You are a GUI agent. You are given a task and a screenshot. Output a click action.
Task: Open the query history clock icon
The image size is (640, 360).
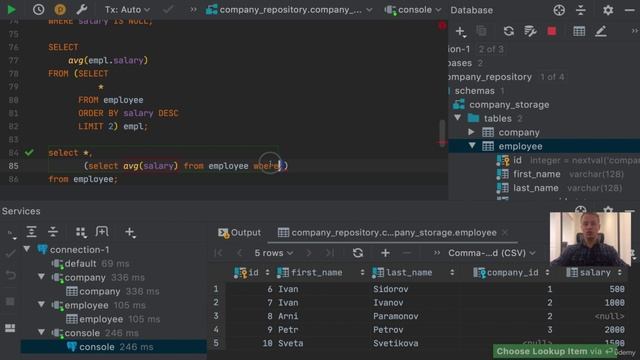click(38, 9)
